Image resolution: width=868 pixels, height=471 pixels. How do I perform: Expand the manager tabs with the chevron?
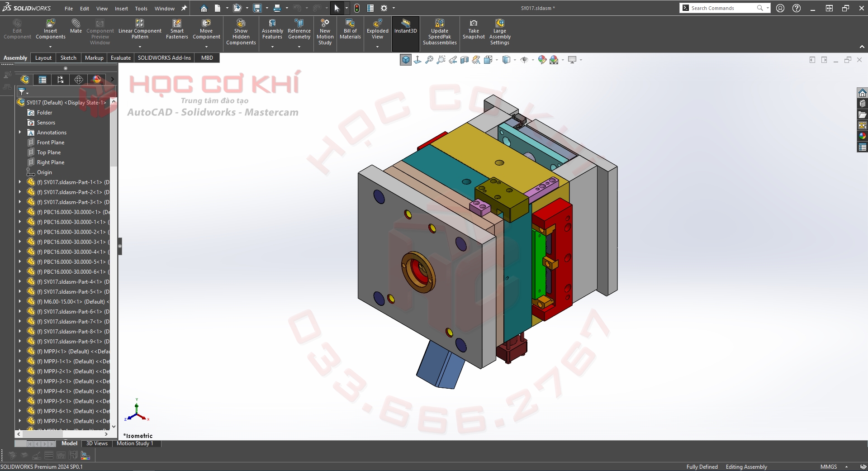pyautogui.click(x=113, y=80)
